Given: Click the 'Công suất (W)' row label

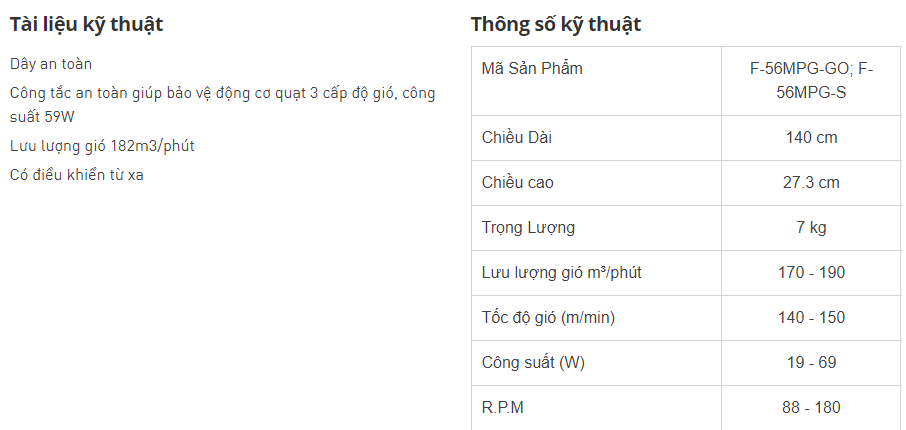Looking at the screenshot, I should (x=533, y=362).
